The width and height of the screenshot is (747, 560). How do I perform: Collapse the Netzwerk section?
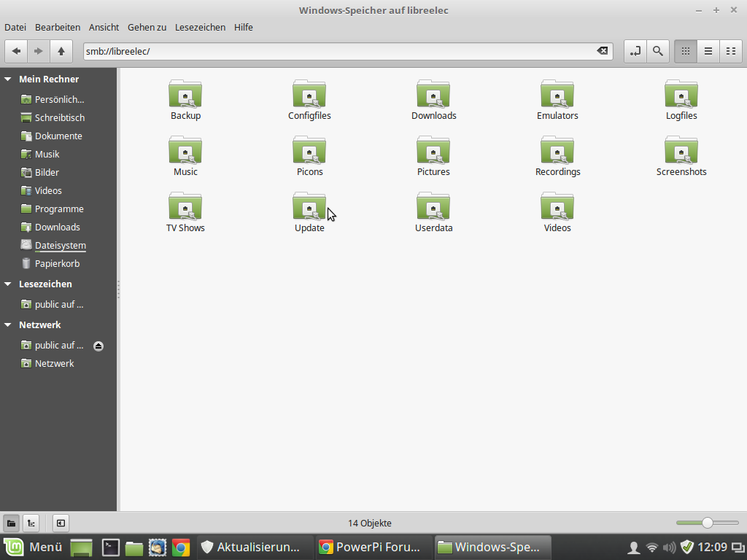point(8,325)
